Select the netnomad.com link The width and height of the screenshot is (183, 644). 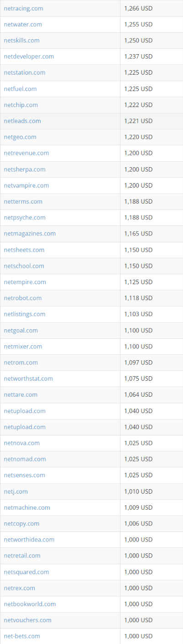(25, 459)
